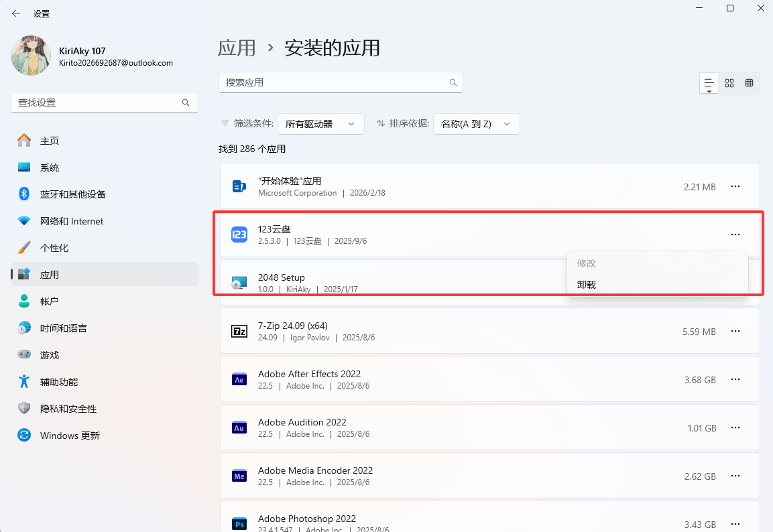The width and height of the screenshot is (773, 532).
Task: Click the 搜索应用 search field
Action: tap(332, 82)
